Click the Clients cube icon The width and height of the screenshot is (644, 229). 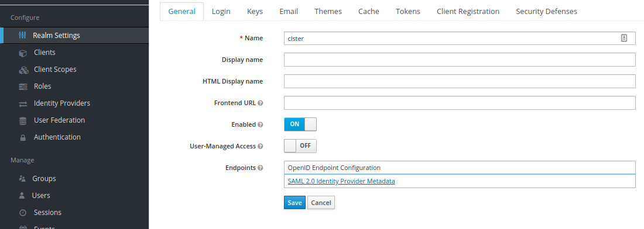tap(23, 53)
